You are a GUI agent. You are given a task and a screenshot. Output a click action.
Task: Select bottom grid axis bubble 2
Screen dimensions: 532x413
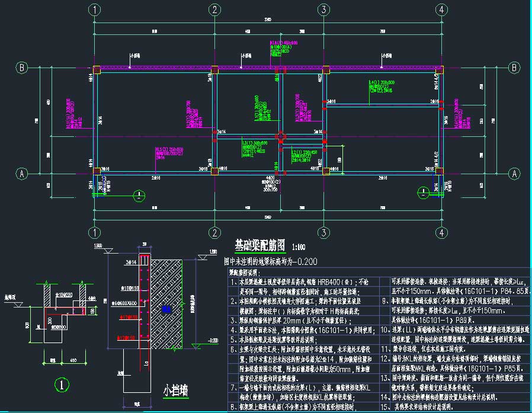[x=214, y=232]
